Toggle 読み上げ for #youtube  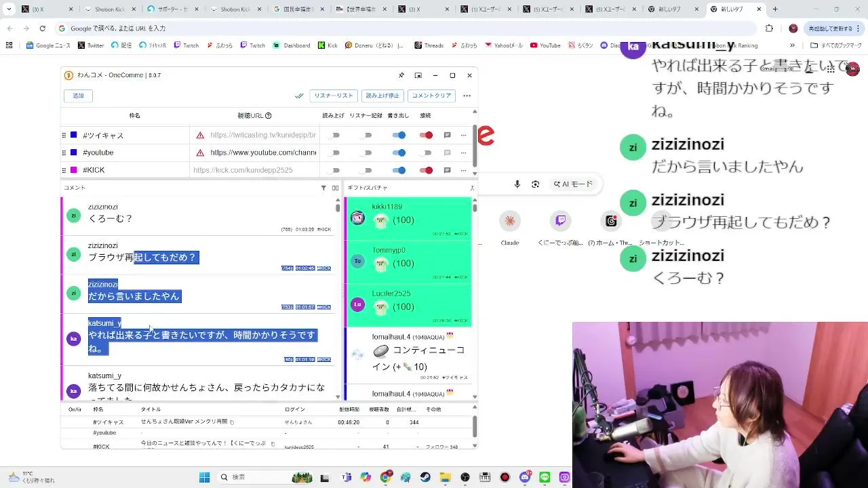tap(333, 153)
